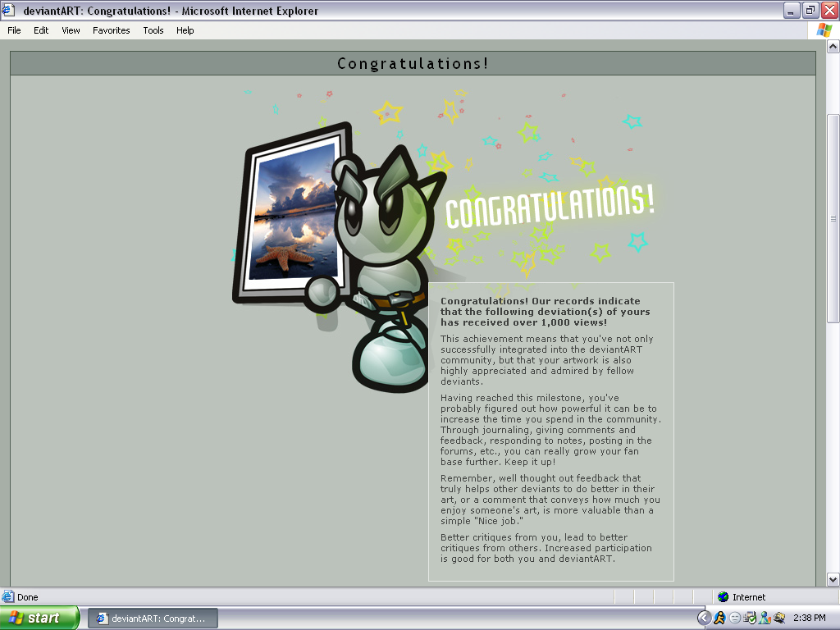Viewport: 840px width, 630px height.
Task: Minimize the Internet Explorer window
Action: (792, 10)
